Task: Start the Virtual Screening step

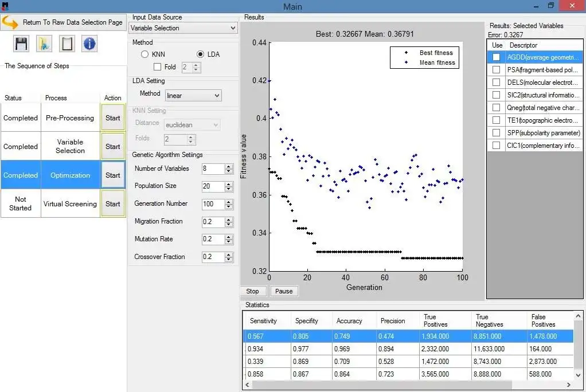Action: (113, 203)
